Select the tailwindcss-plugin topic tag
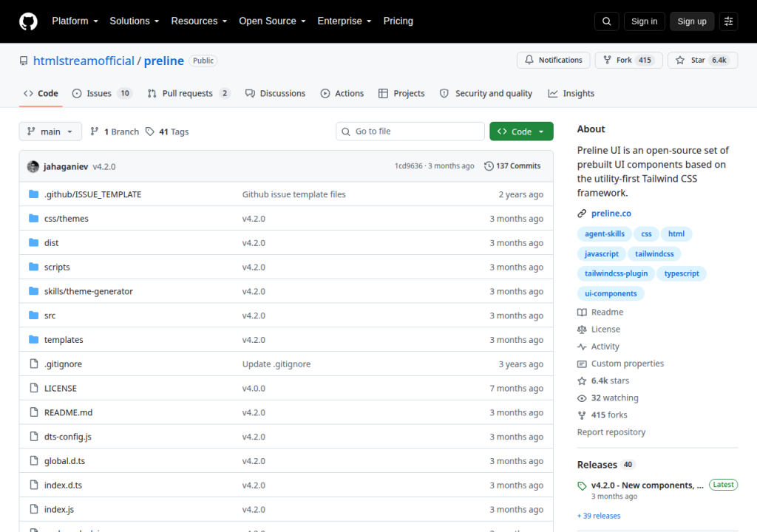This screenshot has height=532, width=757. click(616, 273)
